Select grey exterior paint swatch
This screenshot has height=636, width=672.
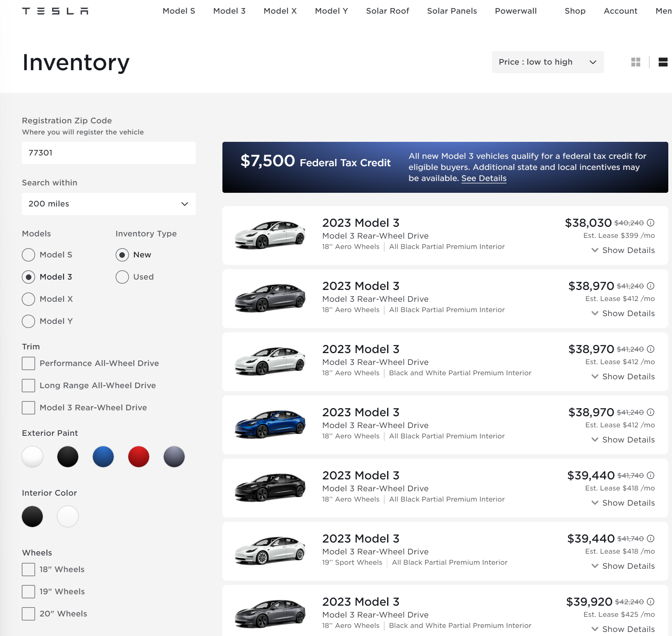click(174, 457)
